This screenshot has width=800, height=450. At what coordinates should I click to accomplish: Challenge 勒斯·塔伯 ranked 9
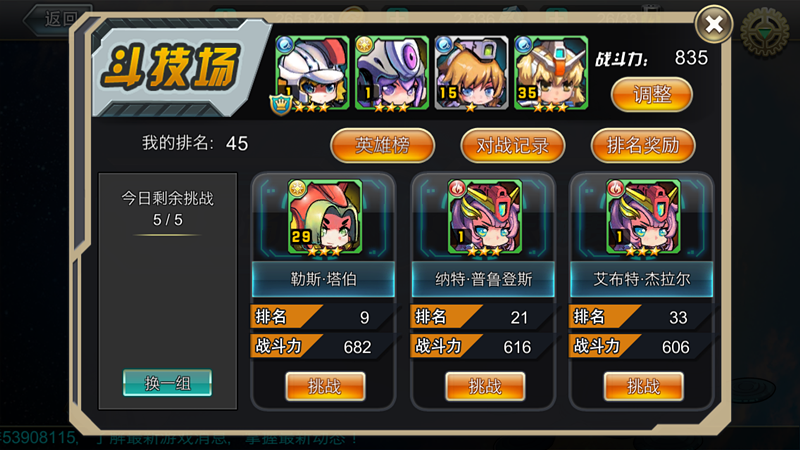tap(325, 386)
